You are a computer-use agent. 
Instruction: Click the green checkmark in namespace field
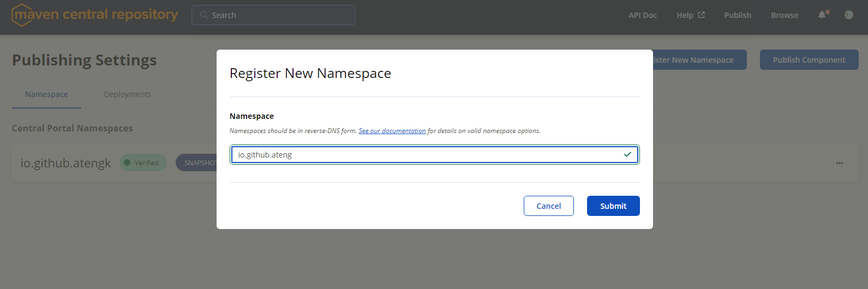pyautogui.click(x=627, y=155)
